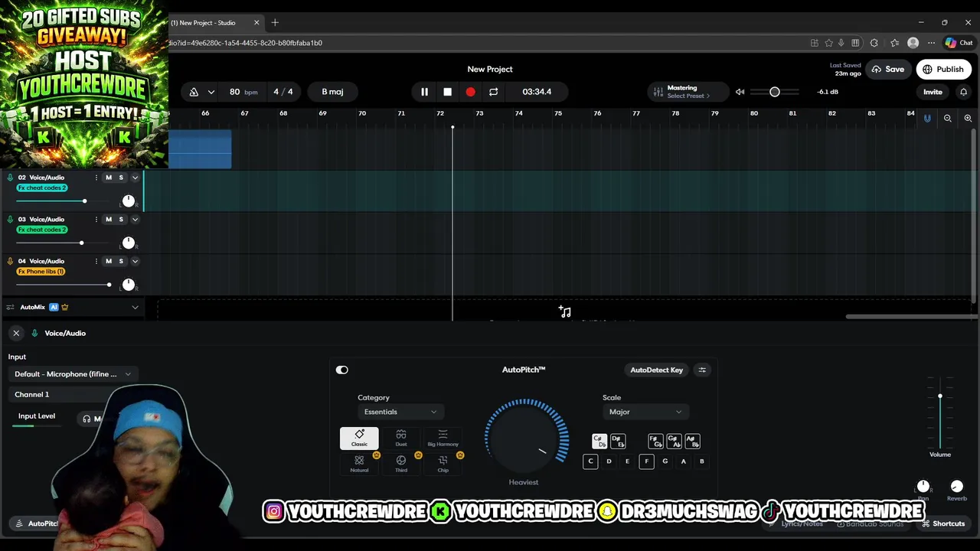980x551 pixels.
Task: Toggle the C note key
Action: coord(590,461)
